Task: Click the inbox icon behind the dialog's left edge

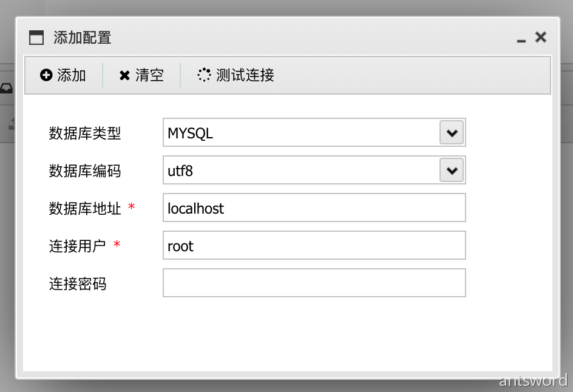Action: pos(6,89)
